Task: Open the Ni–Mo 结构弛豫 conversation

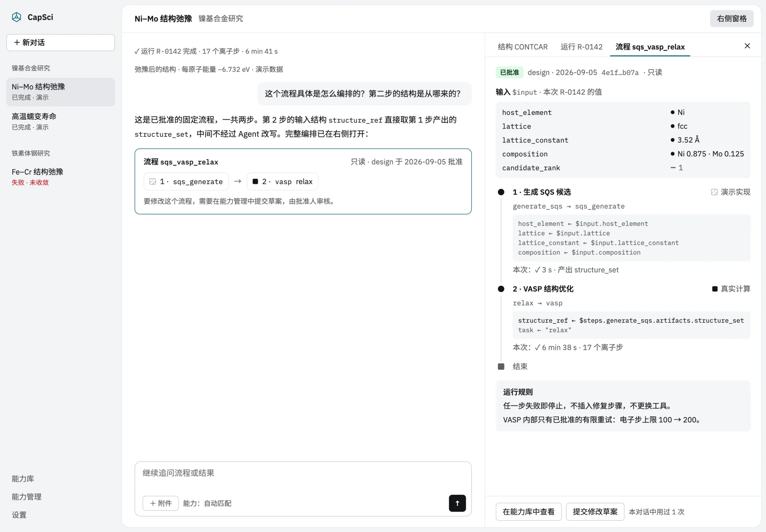Action: pos(61,92)
